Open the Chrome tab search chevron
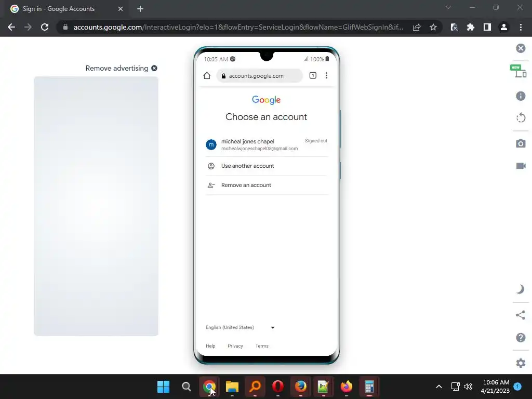This screenshot has height=399, width=532. (x=448, y=7)
